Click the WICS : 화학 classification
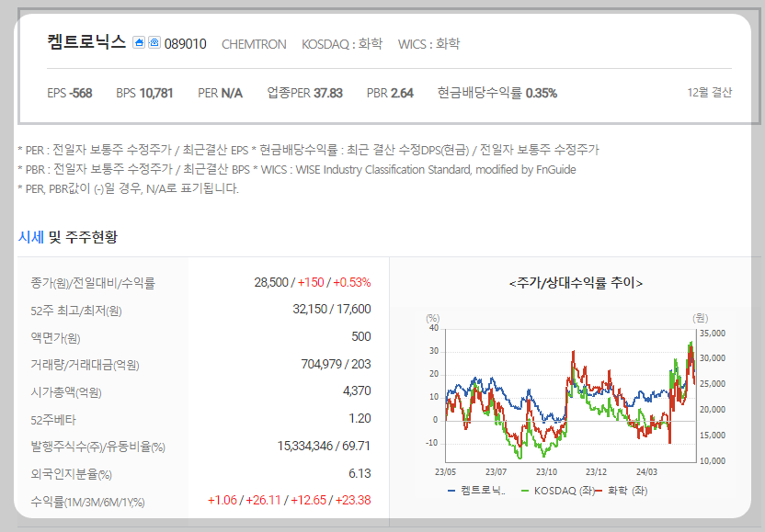765x532 pixels. click(x=428, y=44)
